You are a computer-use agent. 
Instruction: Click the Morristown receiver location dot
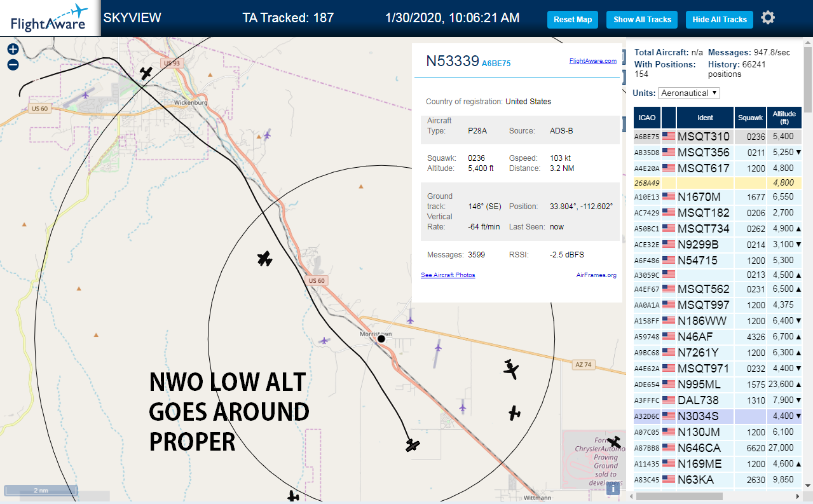(x=381, y=339)
